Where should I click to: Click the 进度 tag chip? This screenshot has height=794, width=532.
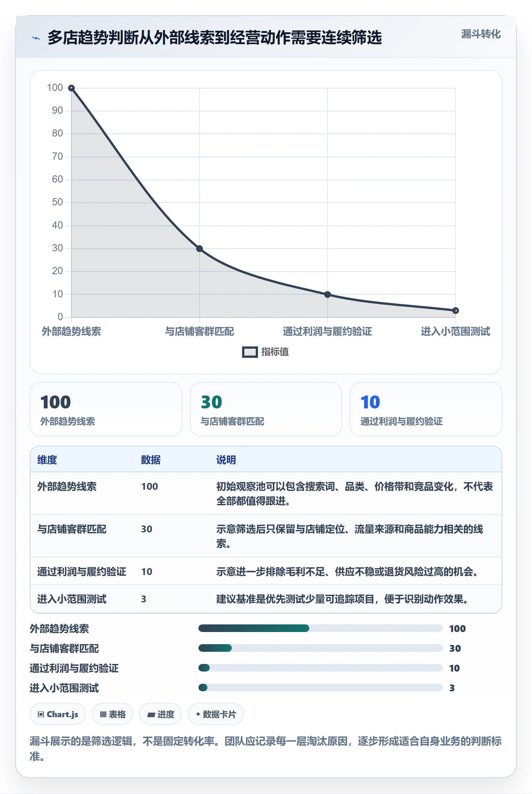pyautogui.click(x=160, y=714)
